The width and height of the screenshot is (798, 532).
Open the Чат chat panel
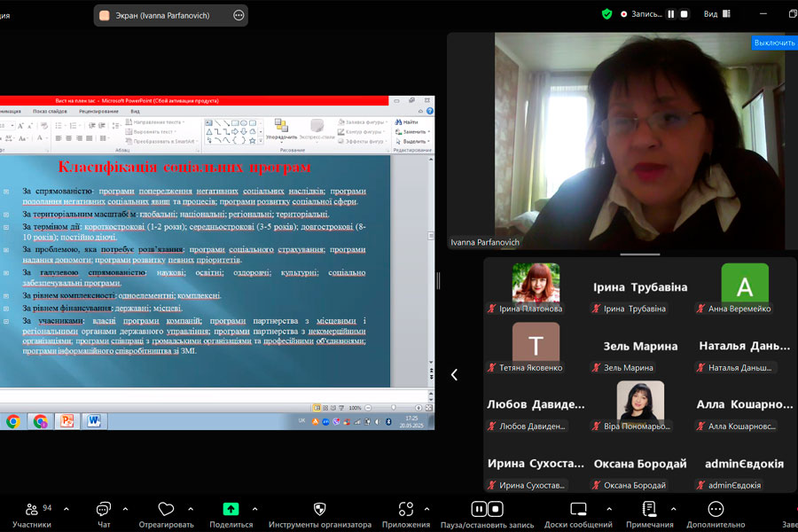(x=104, y=515)
